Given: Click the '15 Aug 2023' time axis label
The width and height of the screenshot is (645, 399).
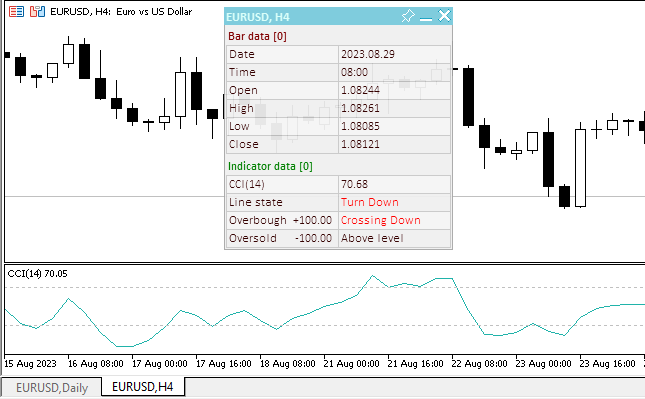Looking at the screenshot, I should pyautogui.click(x=30, y=364).
